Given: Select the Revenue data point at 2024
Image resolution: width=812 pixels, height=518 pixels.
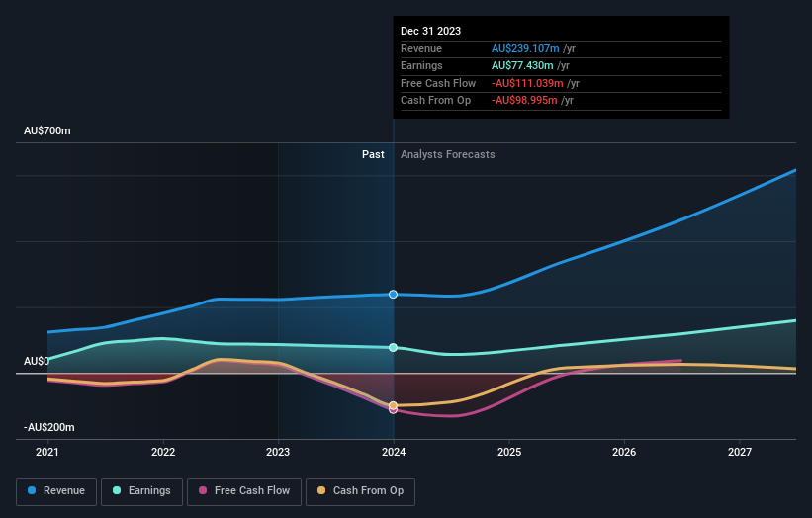Looking at the screenshot, I should pos(393,294).
